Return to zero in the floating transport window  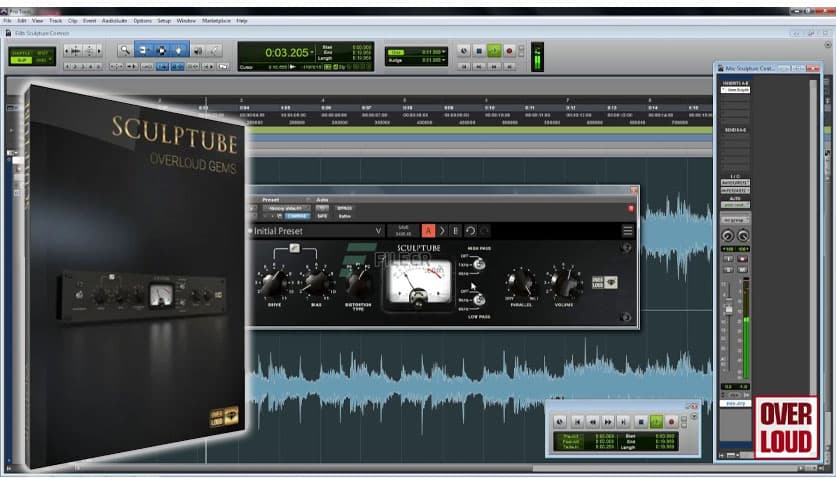(577, 422)
